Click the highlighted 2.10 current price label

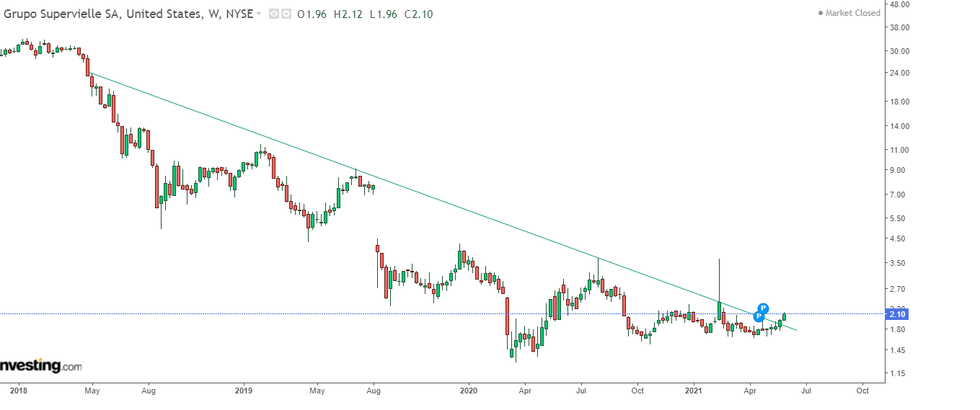click(898, 314)
